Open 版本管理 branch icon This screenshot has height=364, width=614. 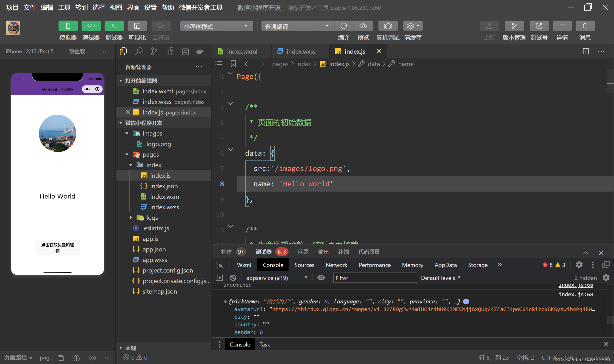click(x=514, y=26)
